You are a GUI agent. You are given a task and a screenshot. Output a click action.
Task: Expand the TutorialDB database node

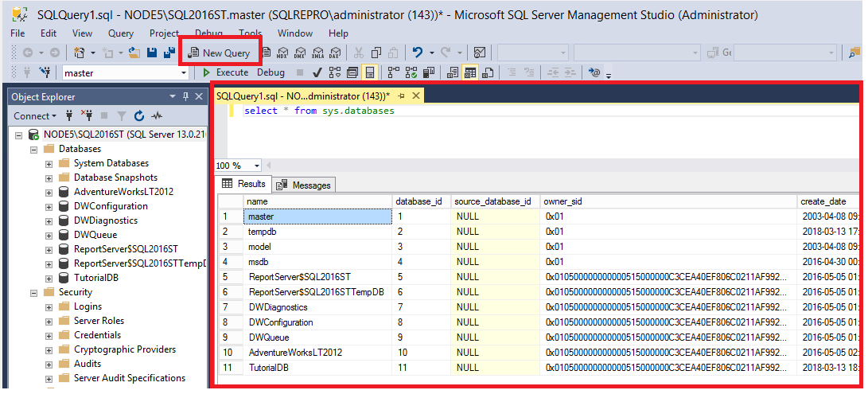[x=49, y=278]
